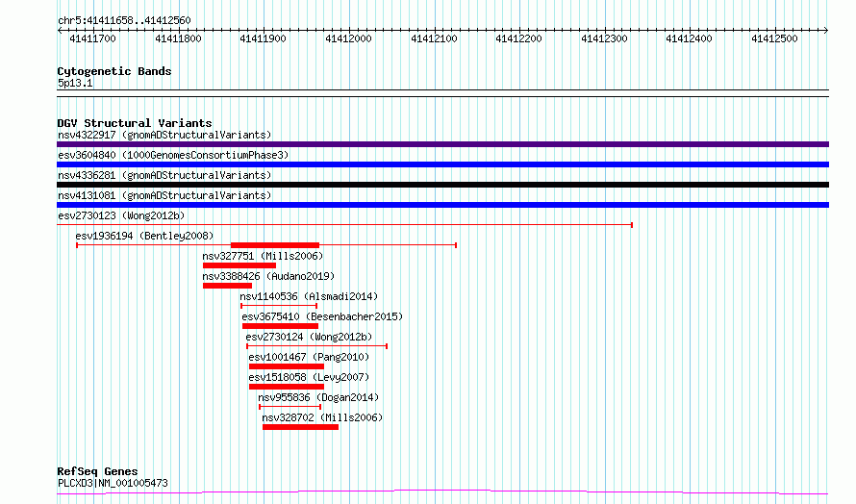Click the chr5:41411658..41412560 region label
Screen dimensions: 856x504
(x=124, y=21)
